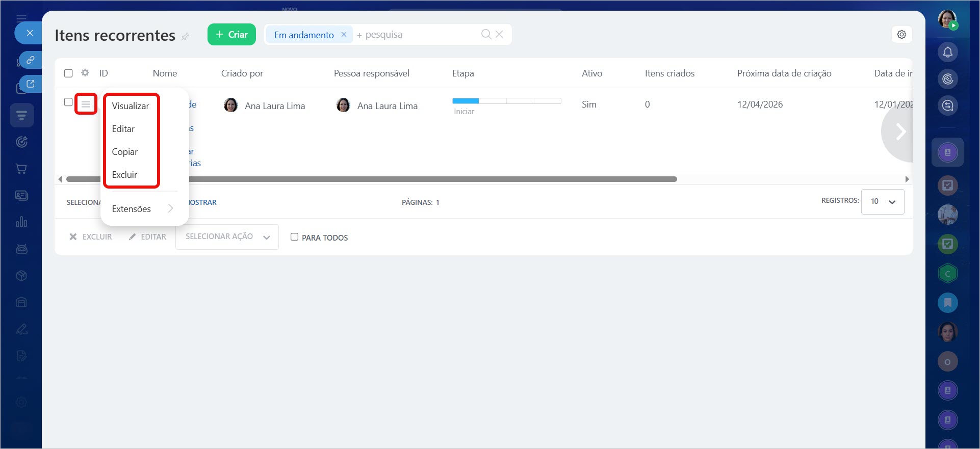Screen dimensions: 980x449
Task: Click the green Criar button
Action: pos(231,35)
